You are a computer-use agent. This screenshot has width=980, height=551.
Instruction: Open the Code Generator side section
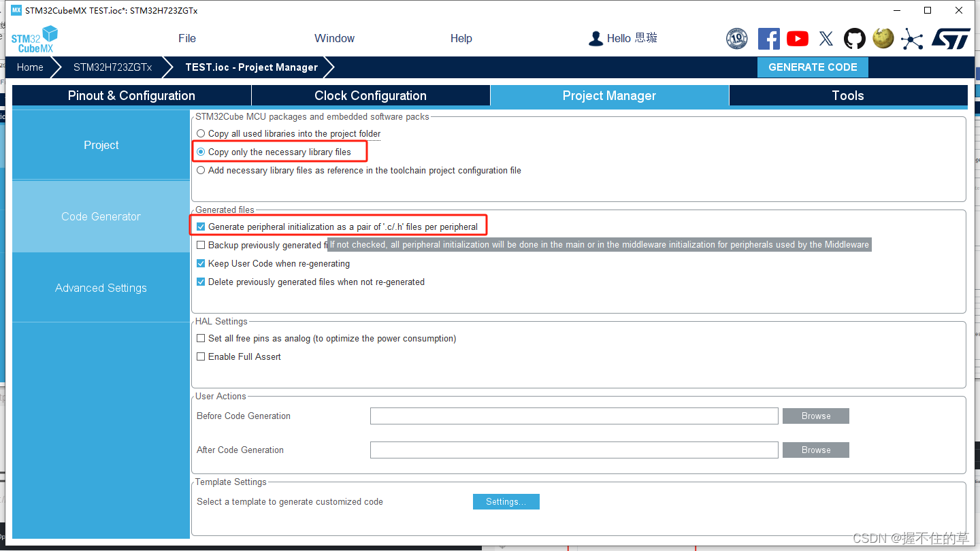[101, 216]
